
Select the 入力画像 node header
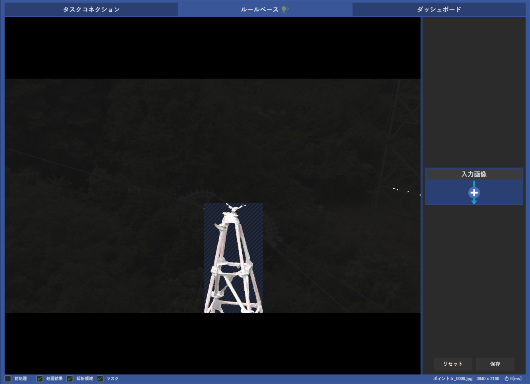pos(474,174)
